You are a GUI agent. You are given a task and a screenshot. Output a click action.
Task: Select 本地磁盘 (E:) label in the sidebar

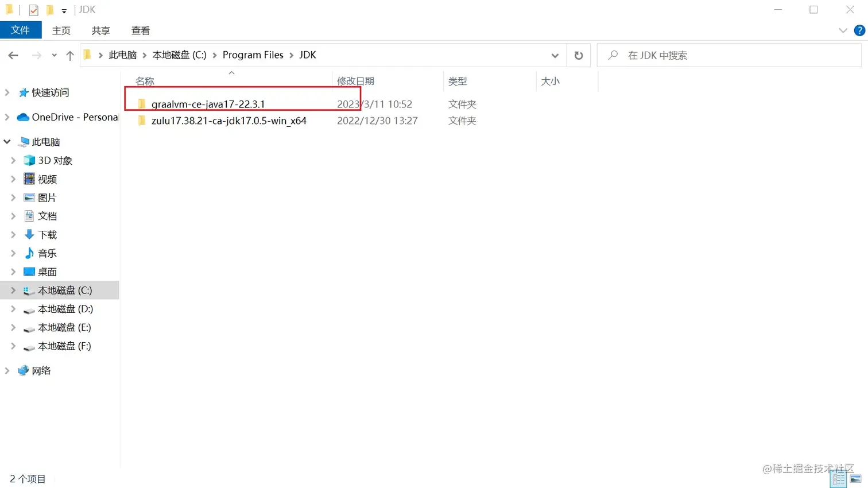tap(64, 327)
